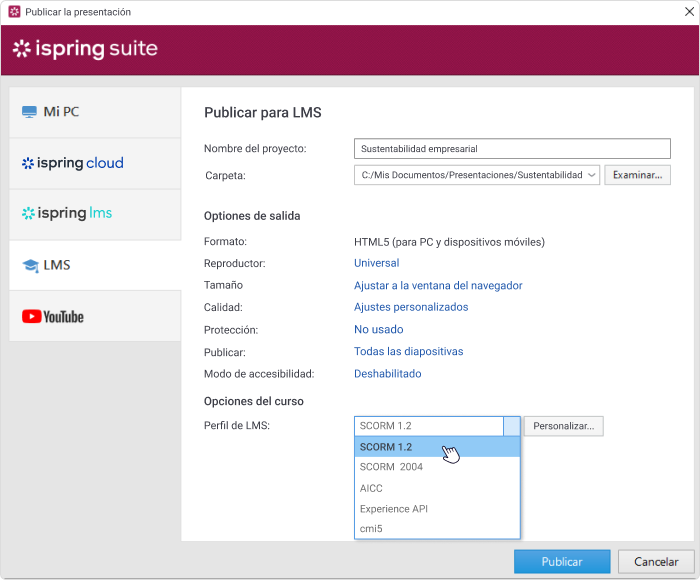The width and height of the screenshot is (700, 580).
Task: Open the Universal player settings link
Action: tap(376, 263)
